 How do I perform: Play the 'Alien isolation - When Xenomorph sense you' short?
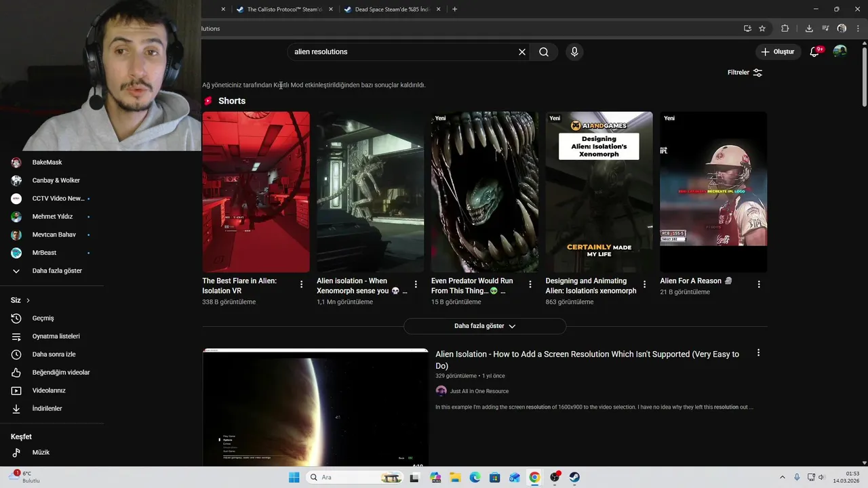(370, 192)
